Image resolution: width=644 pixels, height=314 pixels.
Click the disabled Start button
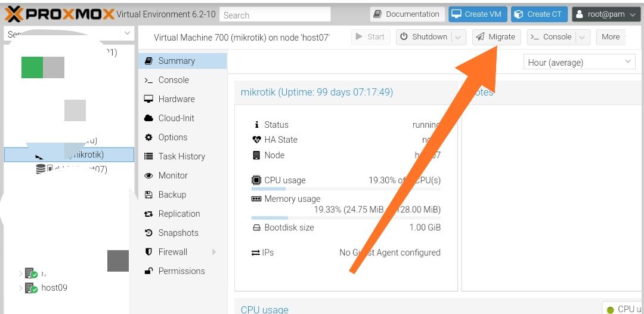(370, 37)
